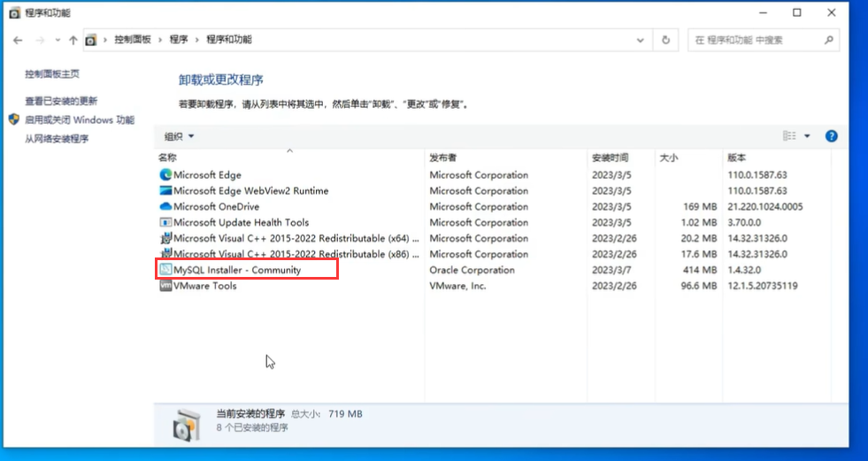Open the 组织 dropdown menu
The image size is (868, 461).
coord(180,136)
